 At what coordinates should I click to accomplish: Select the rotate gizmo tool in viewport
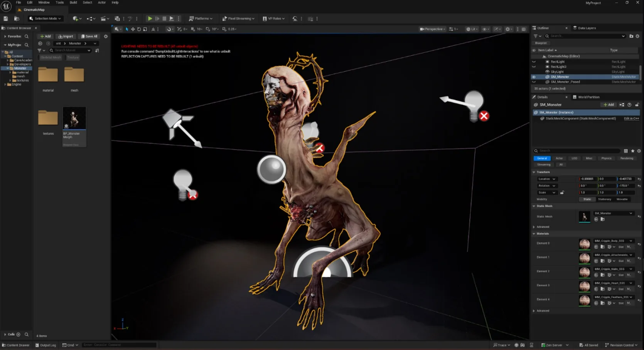pyautogui.click(x=139, y=29)
